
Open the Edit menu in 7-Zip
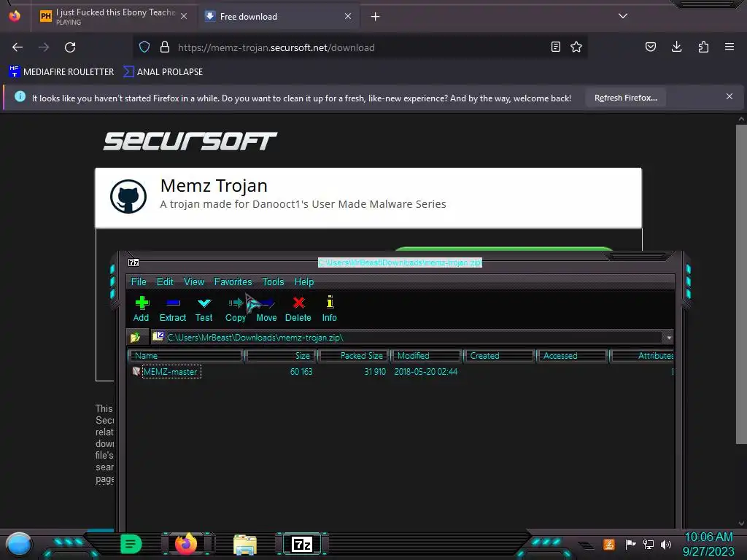click(x=165, y=282)
